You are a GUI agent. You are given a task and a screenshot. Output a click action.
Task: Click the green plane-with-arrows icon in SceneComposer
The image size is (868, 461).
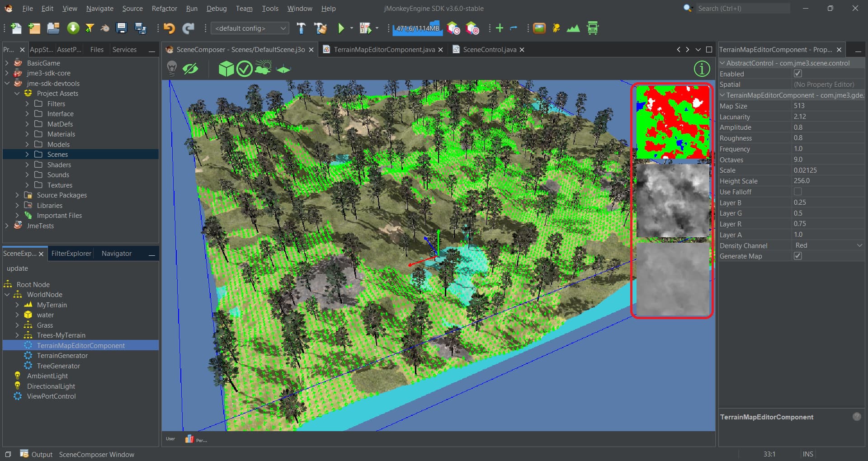tap(283, 69)
